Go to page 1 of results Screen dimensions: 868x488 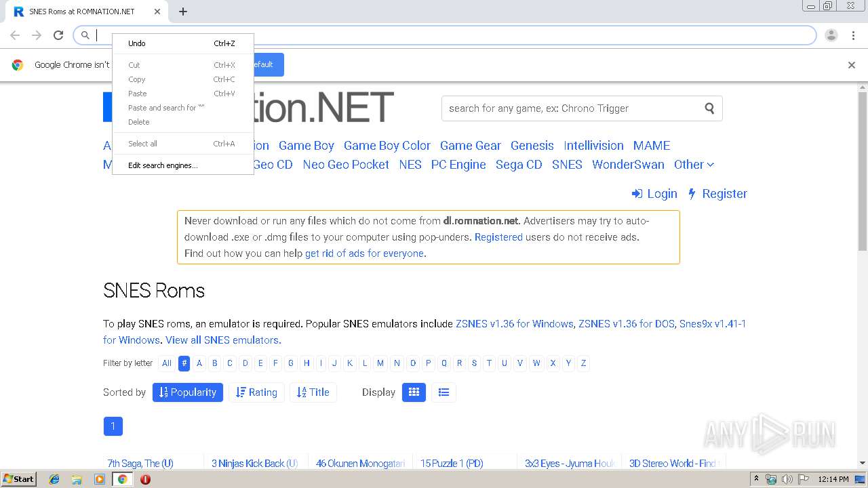(113, 426)
